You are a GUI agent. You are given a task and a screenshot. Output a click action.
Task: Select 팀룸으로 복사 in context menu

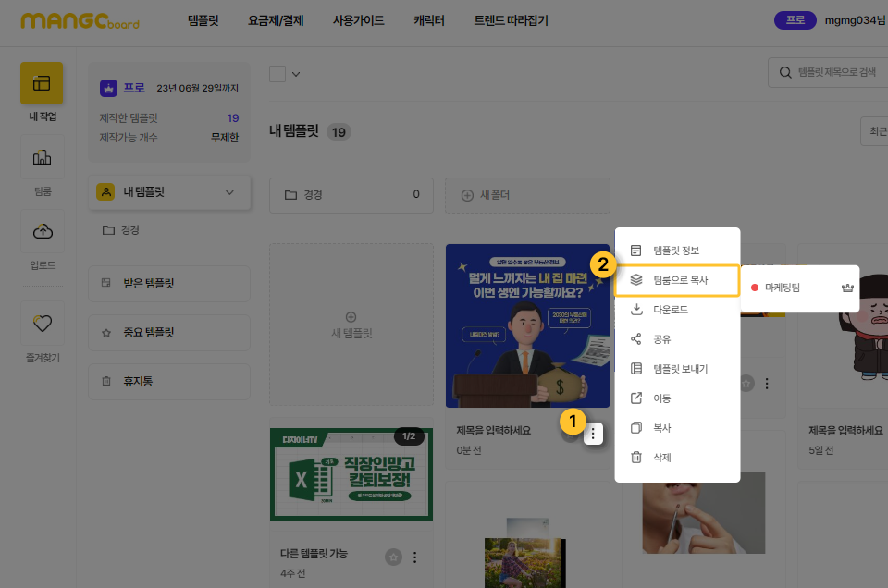point(676,280)
